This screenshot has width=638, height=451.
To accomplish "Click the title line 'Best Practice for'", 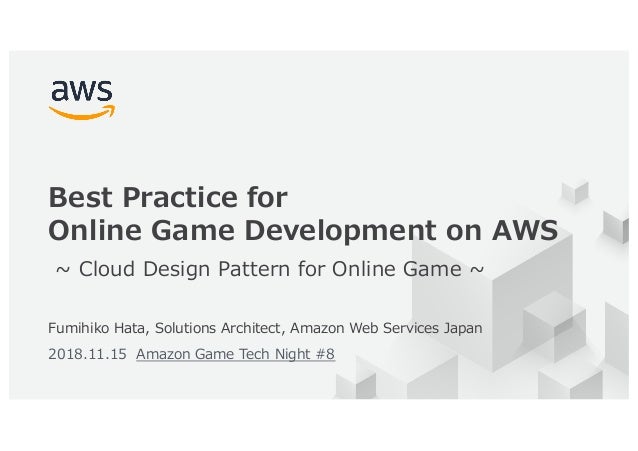I will 168,197.
